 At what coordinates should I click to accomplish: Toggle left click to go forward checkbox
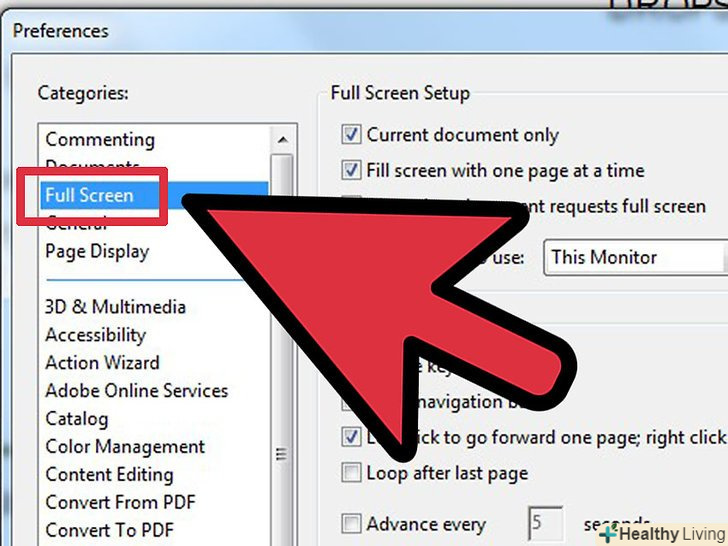(351, 437)
